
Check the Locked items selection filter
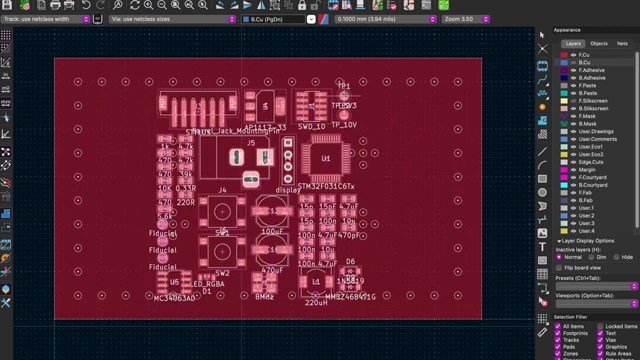coord(600,326)
